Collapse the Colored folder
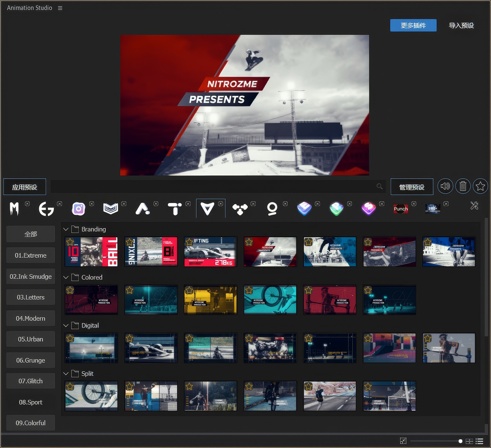 coord(66,277)
